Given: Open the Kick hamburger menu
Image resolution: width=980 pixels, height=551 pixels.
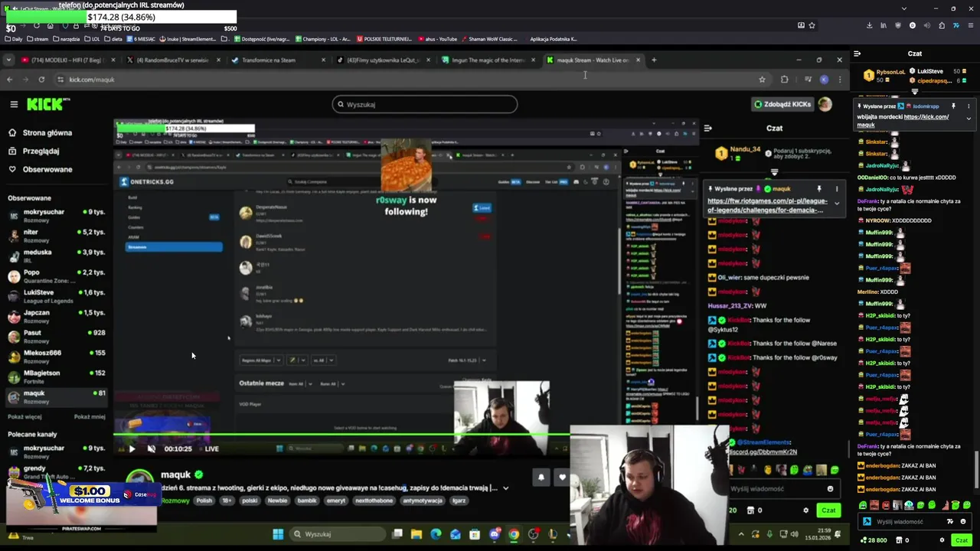Looking at the screenshot, I should [14, 104].
